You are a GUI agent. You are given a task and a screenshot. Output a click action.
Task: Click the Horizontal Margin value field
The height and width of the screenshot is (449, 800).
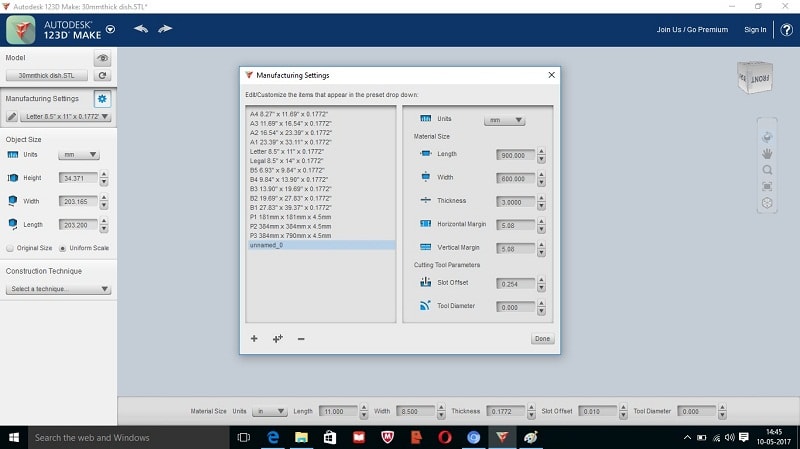coord(515,225)
